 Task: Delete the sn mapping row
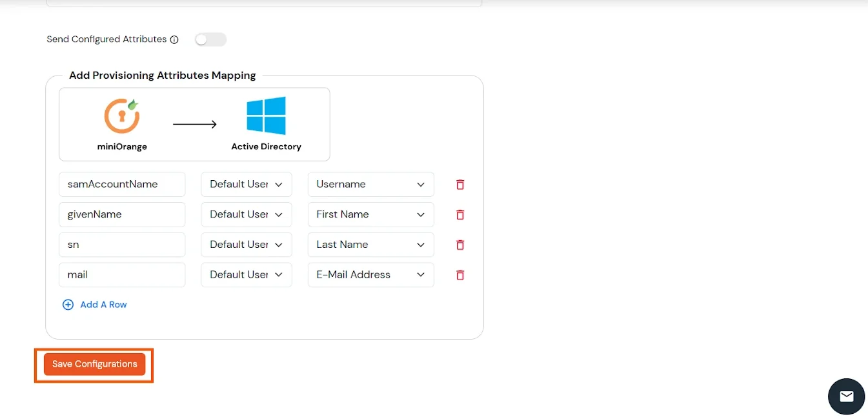click(x=460, y=245)
